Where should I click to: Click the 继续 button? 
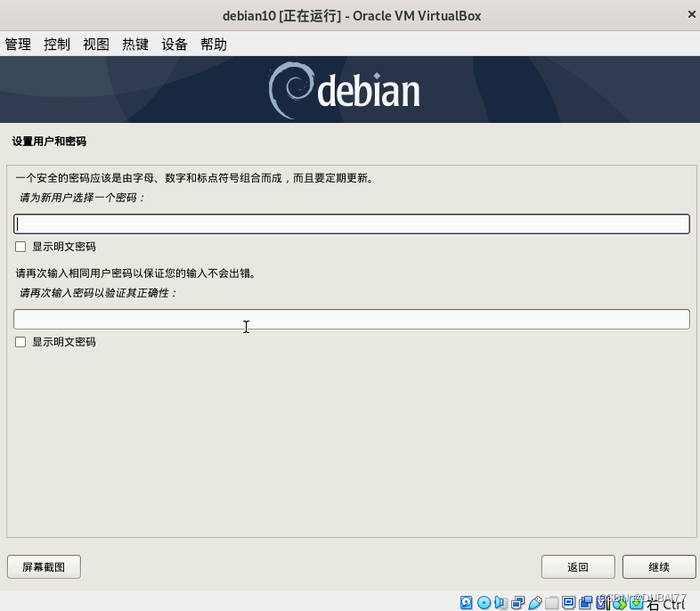659,566
